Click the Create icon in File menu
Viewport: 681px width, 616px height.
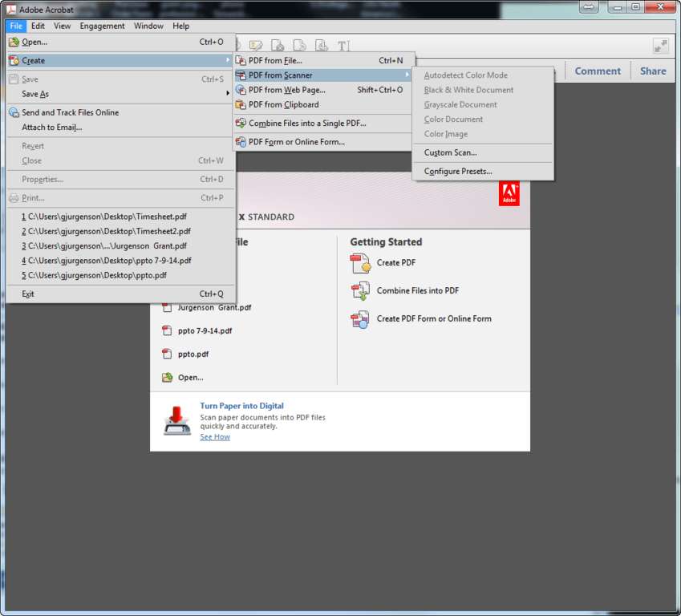[14, 60]
